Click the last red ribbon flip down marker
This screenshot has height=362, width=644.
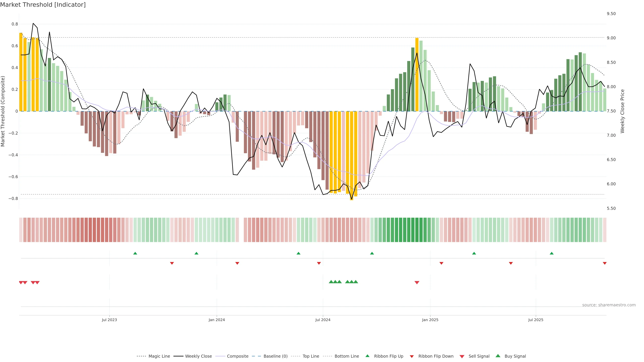click(x=604, y=263)
